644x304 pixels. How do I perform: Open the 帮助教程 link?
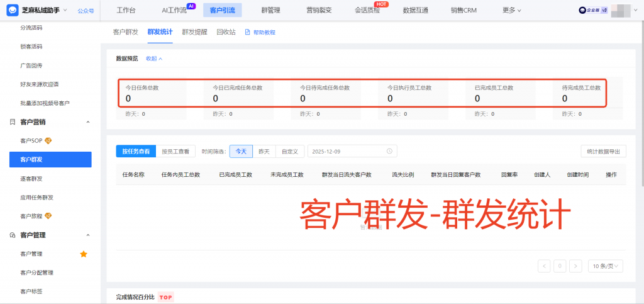point(265,33)
